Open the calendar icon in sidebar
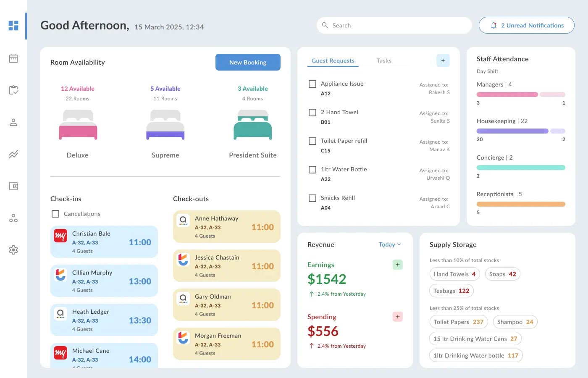The image size is (588, 378). [x=13, y=58]
